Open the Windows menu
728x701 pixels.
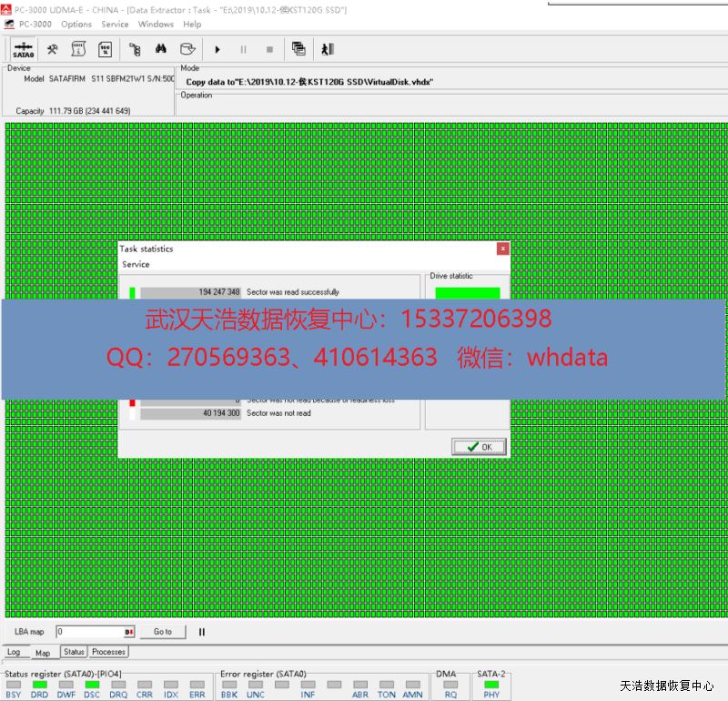(156, 25)
